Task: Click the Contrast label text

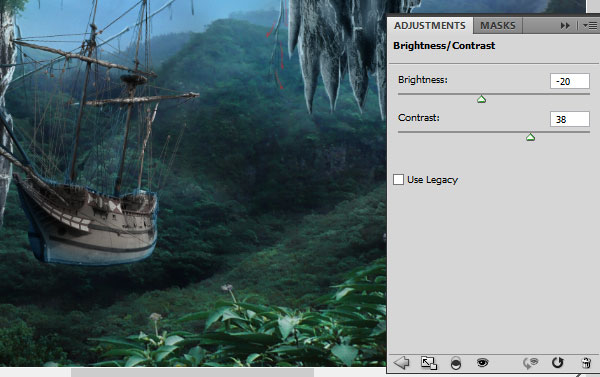Action: click(x=419, y=118)
